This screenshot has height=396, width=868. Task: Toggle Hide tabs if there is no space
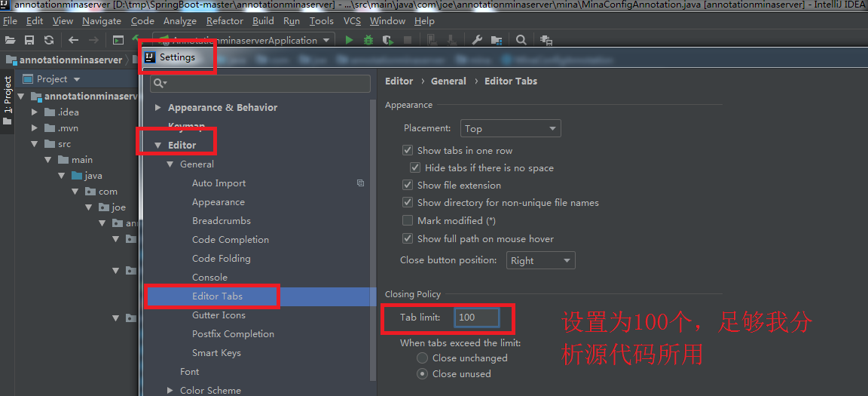pos(415,167)
